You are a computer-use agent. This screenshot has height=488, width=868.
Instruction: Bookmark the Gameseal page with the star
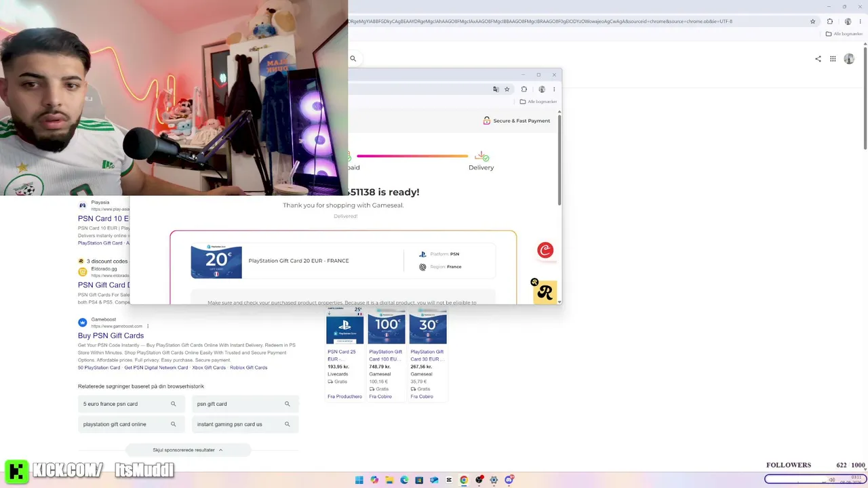507,89
